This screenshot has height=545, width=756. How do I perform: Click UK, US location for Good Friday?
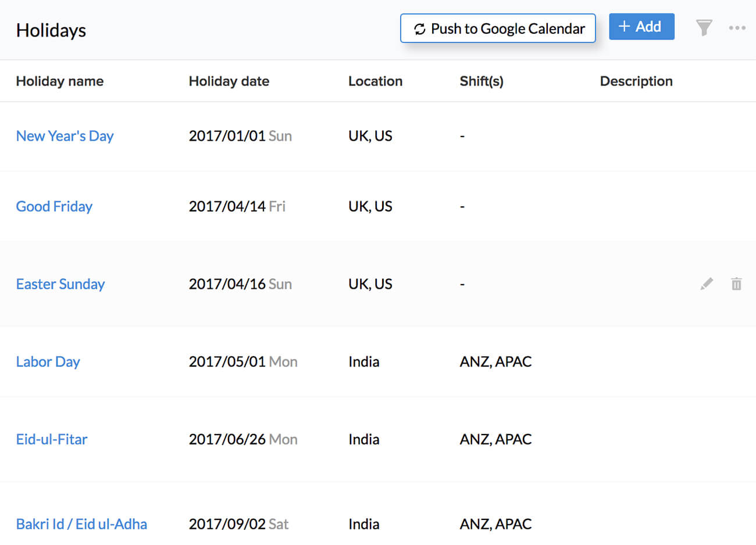pyautogui.click(x=370, y=206)
